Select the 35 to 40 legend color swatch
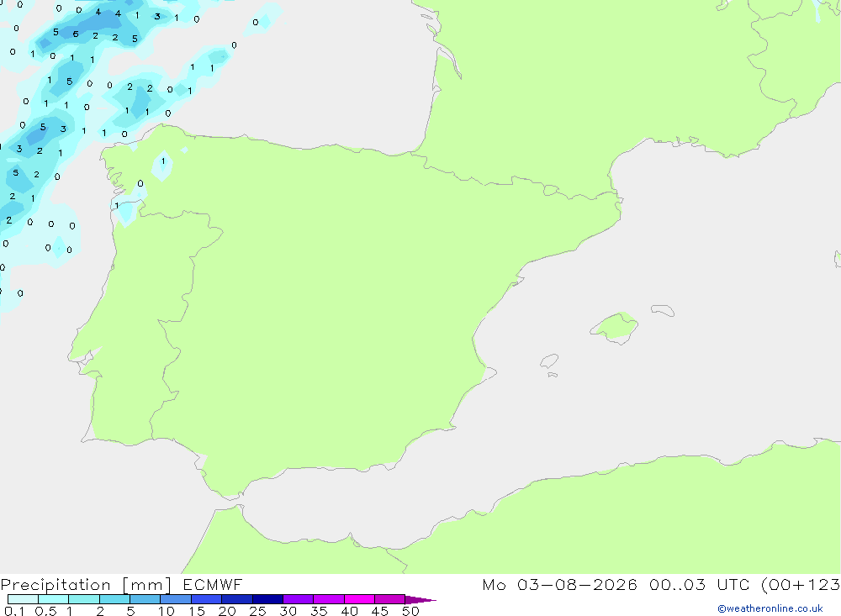This screenshot has height=616, width=841. click(328, 599)
